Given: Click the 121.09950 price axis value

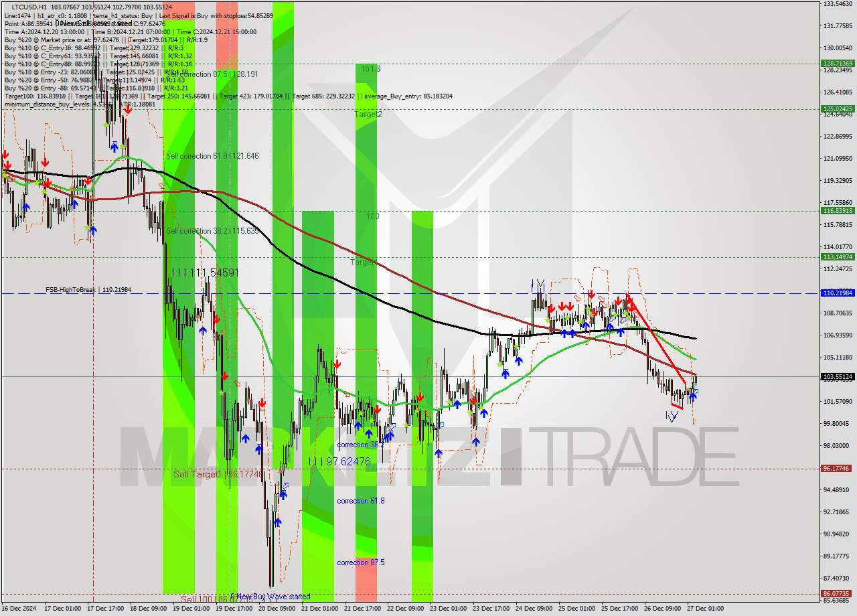Looking at the screenshot, I should click(x=837, y=159).
